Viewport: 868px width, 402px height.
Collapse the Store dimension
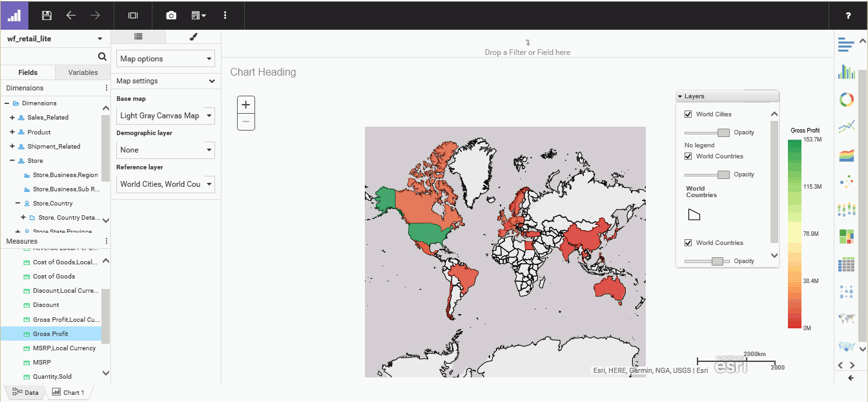(12, 161)
